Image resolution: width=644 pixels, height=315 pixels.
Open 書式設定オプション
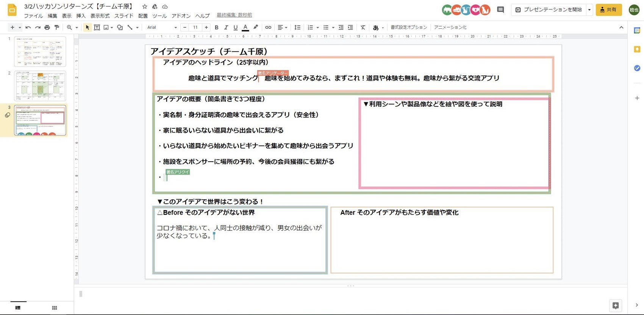coord(409,27)
